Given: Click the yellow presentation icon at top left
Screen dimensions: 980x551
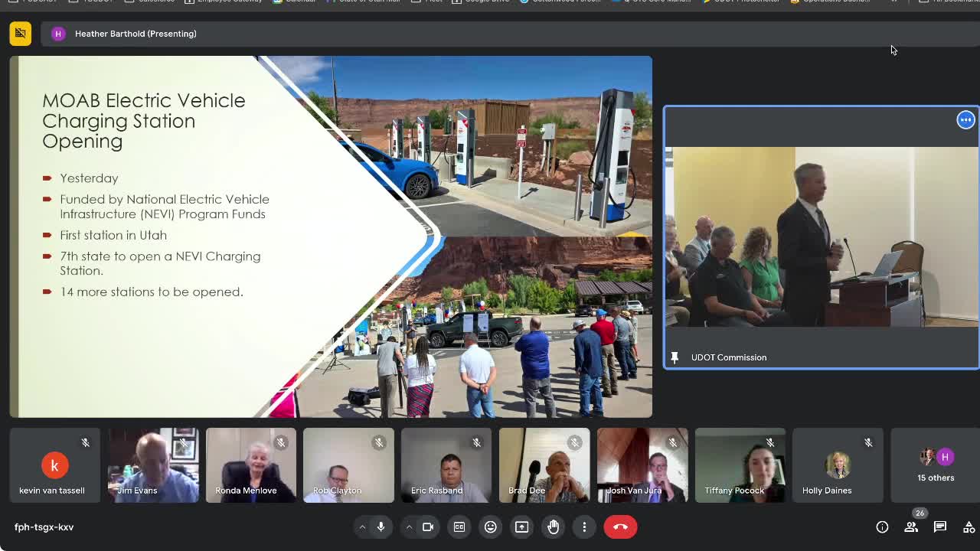Looking at the screenshot, I should click(21, 34).
